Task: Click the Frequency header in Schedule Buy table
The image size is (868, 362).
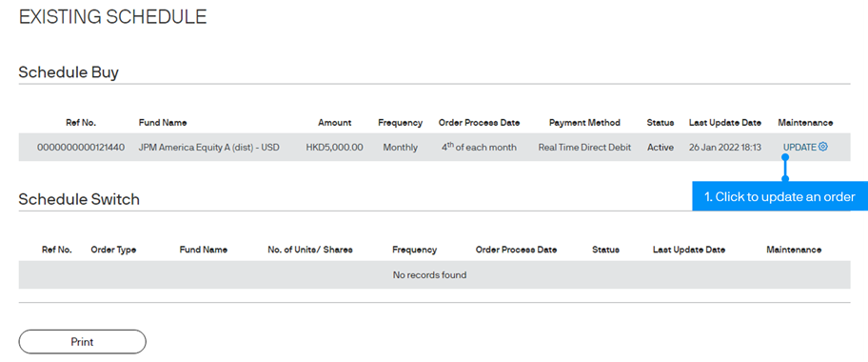Action: point(401,123)
